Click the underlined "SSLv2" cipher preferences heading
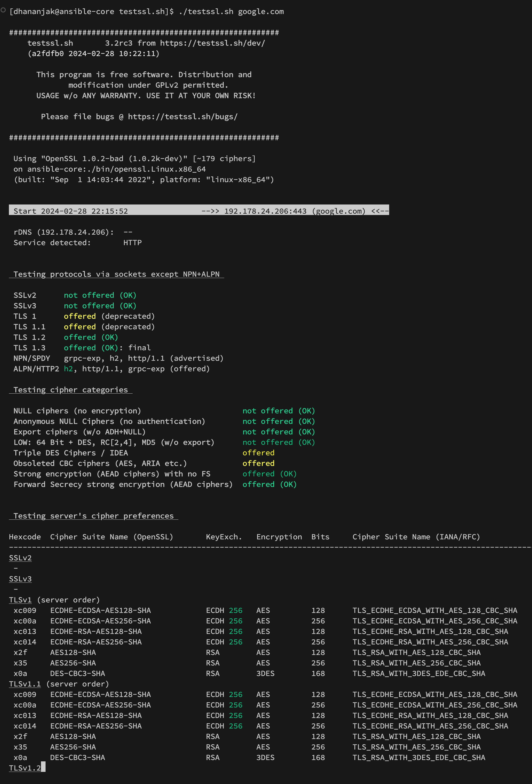Screen dimensions: 532x784 (x=20, y=558)
